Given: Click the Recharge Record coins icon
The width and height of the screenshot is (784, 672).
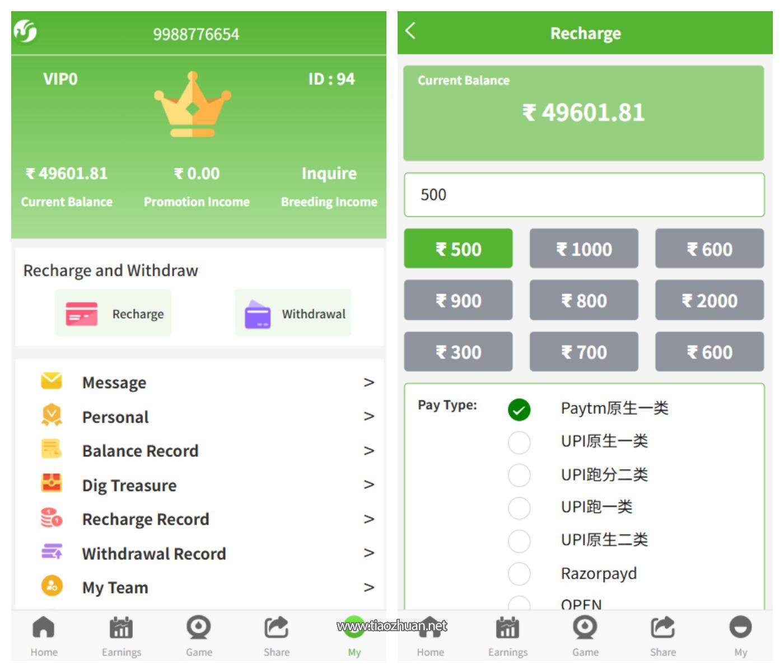Looking at the screenshot, I should (x=52, y=517).
